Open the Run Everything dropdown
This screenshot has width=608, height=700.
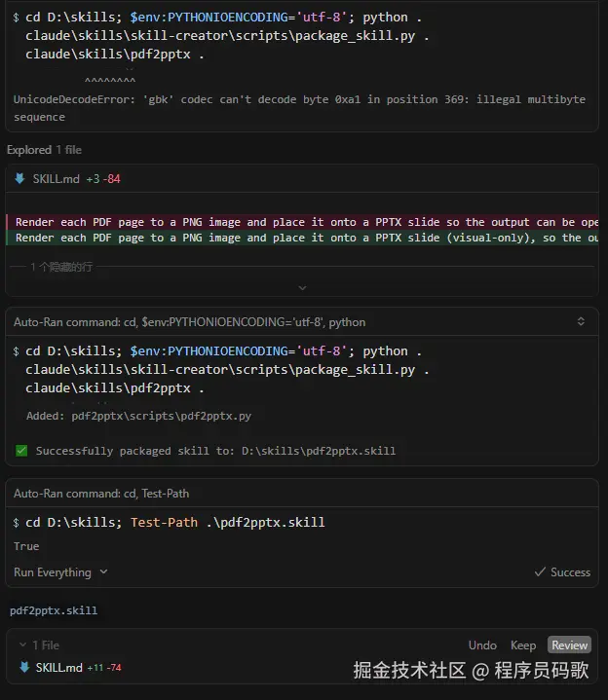pos(60,572)
